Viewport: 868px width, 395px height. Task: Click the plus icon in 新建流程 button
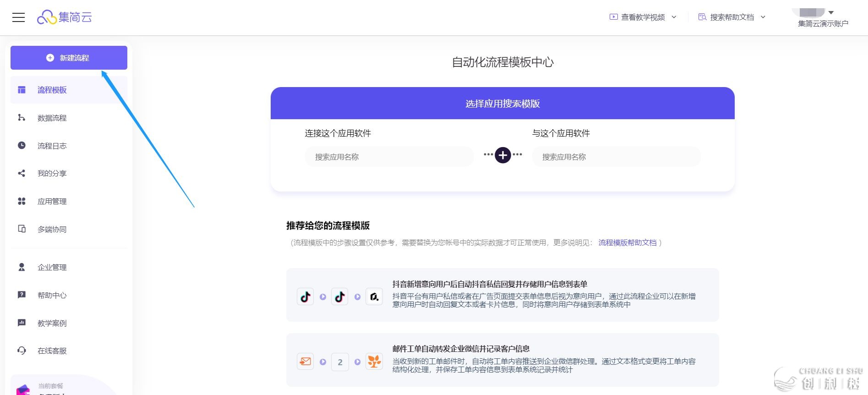pos(50,58)
